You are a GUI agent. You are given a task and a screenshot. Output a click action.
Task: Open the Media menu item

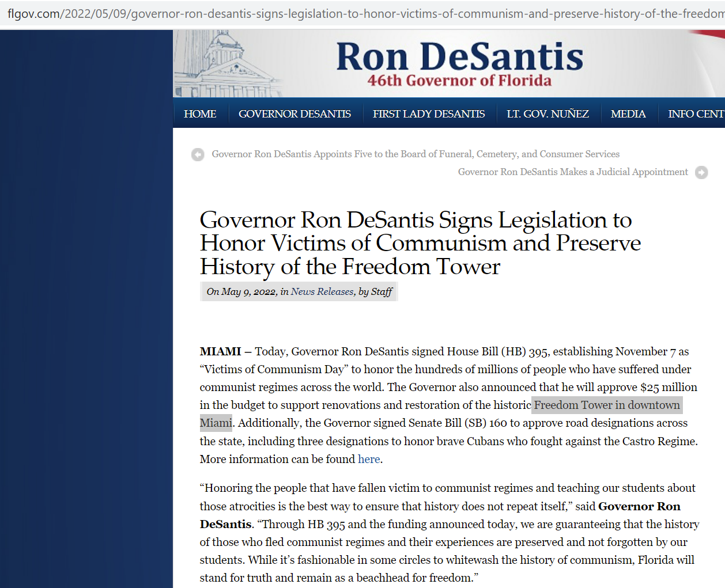tap(628, 114)
